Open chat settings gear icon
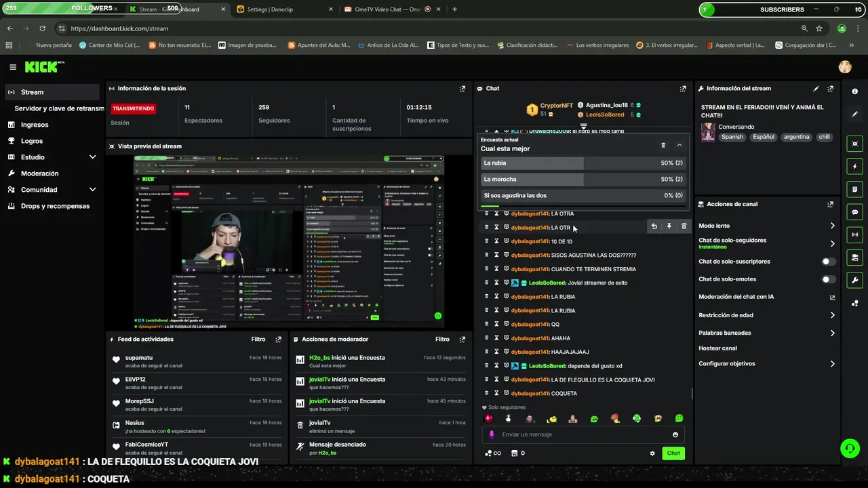 coord(652,453)
